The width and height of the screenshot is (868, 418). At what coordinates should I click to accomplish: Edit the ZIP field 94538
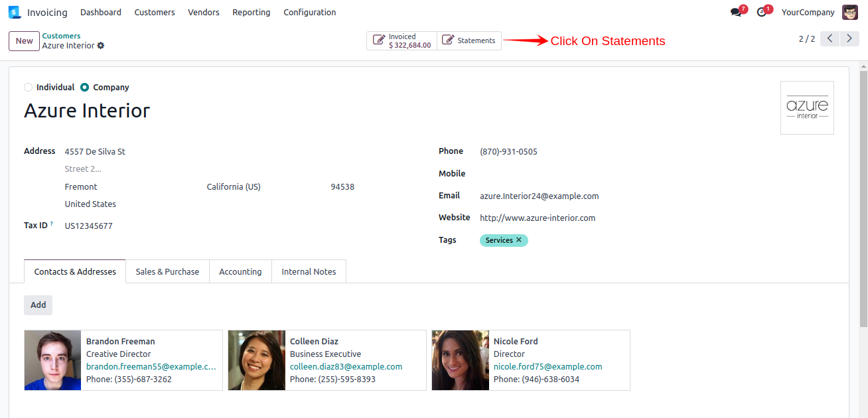(x=342, y=187)
